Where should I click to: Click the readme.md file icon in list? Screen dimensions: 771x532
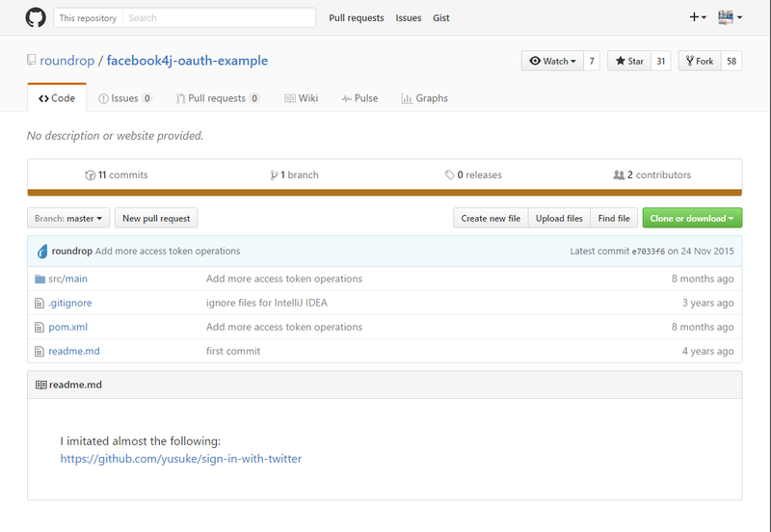40,351
